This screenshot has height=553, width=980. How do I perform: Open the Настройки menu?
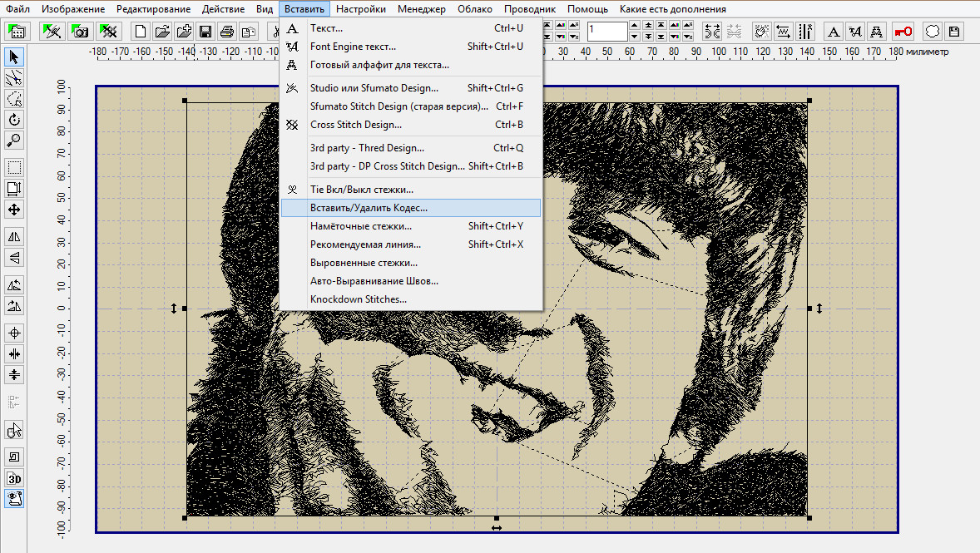pyautogui.click(x=360, y=9)
